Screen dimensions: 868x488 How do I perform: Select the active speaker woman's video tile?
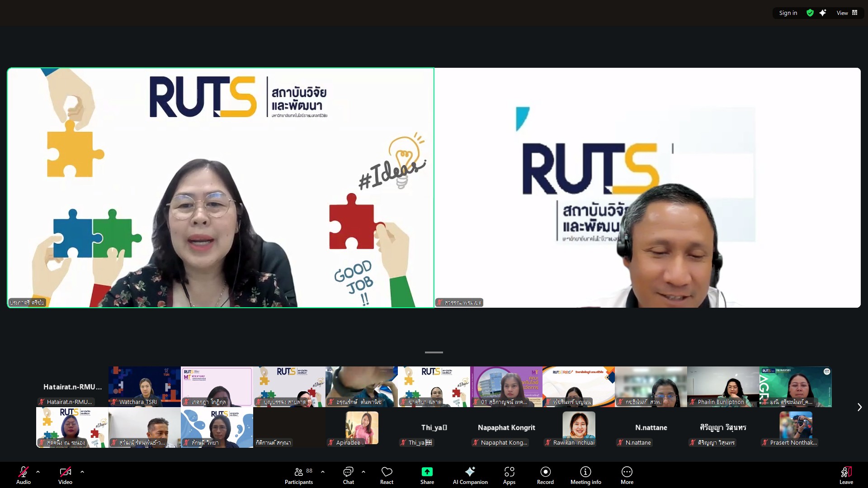pos(221,188)
